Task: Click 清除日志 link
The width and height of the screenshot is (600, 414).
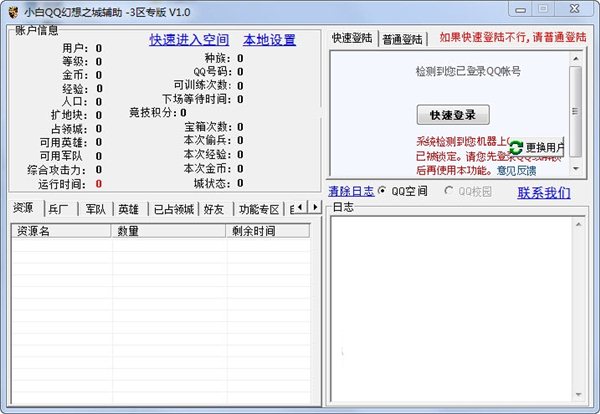Action: 351,191
